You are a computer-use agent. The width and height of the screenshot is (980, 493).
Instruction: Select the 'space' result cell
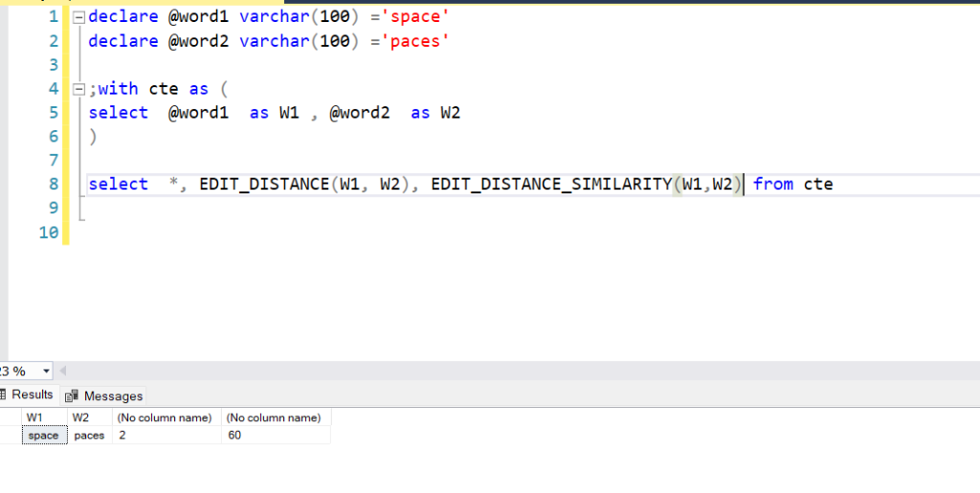point(44,436)
